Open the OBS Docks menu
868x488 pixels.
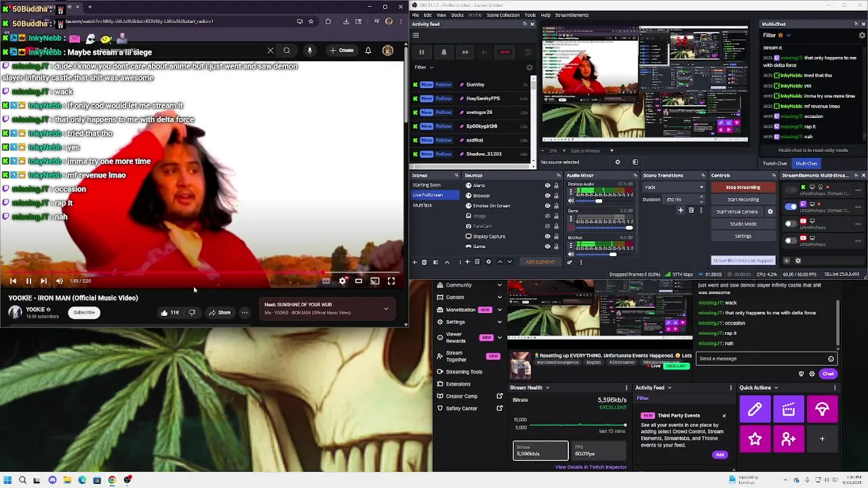457,15
